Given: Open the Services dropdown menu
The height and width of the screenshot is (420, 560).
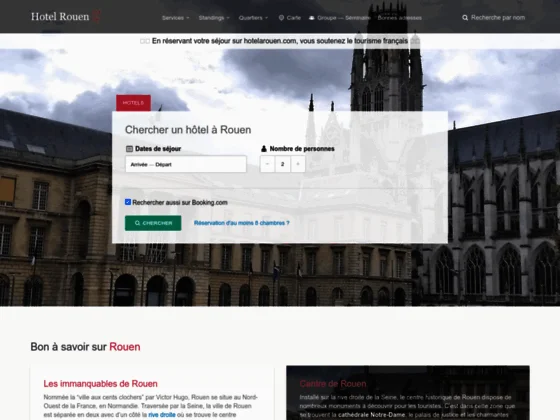Looking at the screenshot, I should pyautogui.click(x=175, y=18).
